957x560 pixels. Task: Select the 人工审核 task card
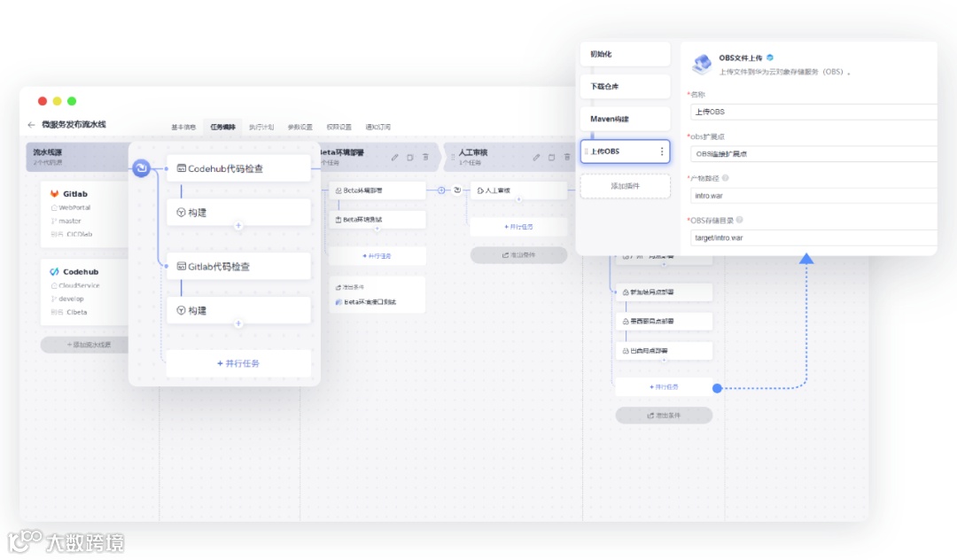[518, 191]
